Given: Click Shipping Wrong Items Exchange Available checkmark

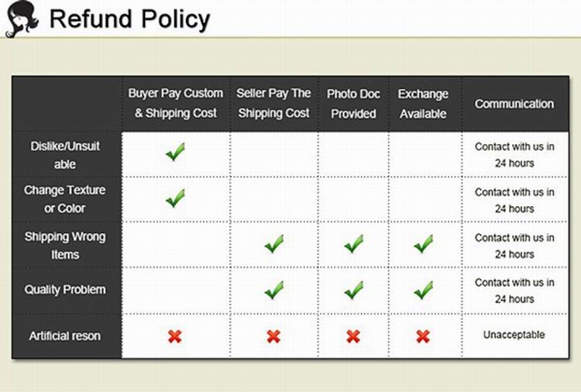Looking at the screenshot, I should [x=423, y=245].
